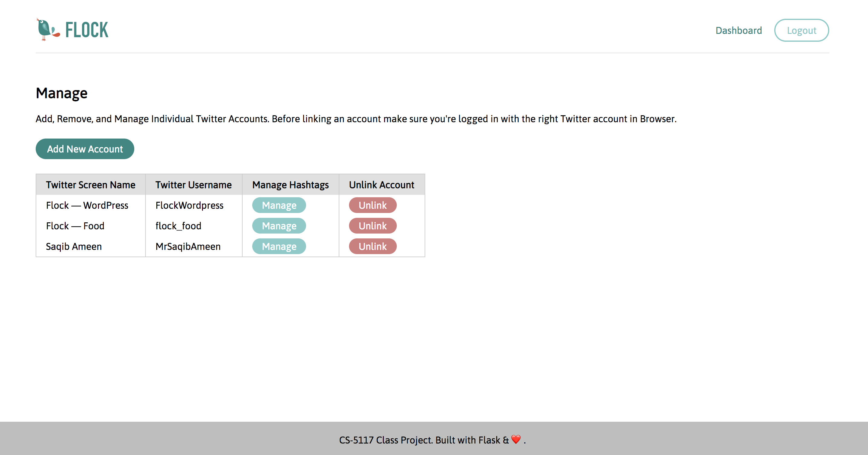Click Unlink Account column header
This screenshot has height=455, width=868.
point(381,185)
